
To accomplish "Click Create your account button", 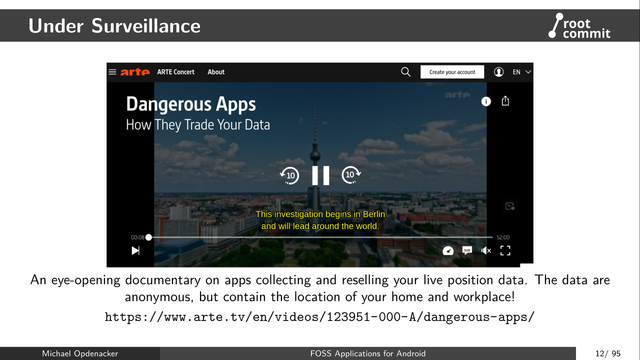I will coord(452,72).
